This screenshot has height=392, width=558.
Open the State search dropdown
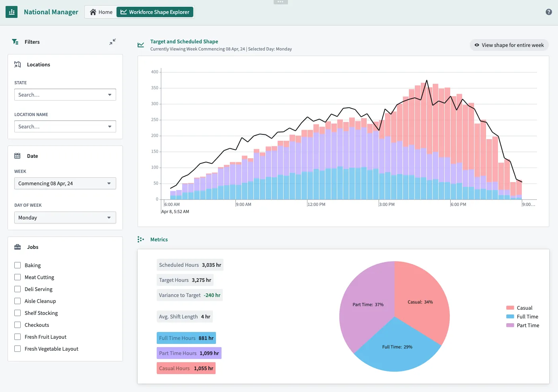coord(65,95)
